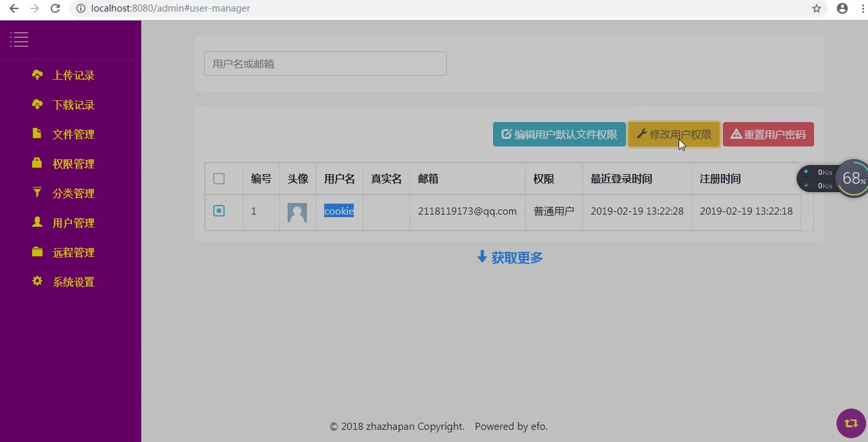The width and height of the screenshot is (868, 442).
Task: Open 下载记录 in the sidebar
Action: [73, 105]
